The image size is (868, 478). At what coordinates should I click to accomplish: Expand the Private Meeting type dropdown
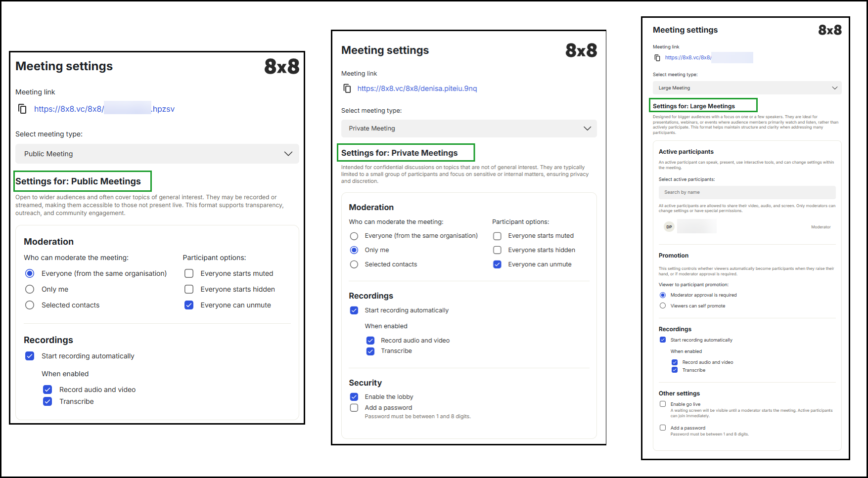tap(468, 129)
